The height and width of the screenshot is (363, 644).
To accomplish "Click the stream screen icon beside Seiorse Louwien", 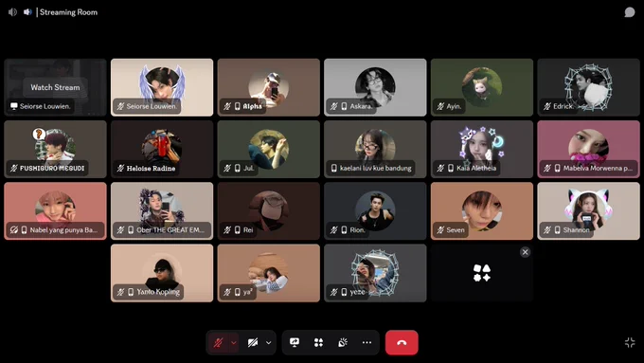I will click(x=14, y=106).
